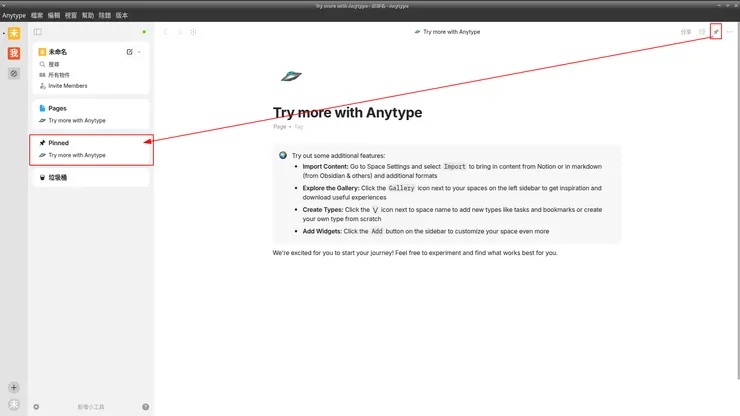Click 新增小工具 add widget button

click(91, 407)
